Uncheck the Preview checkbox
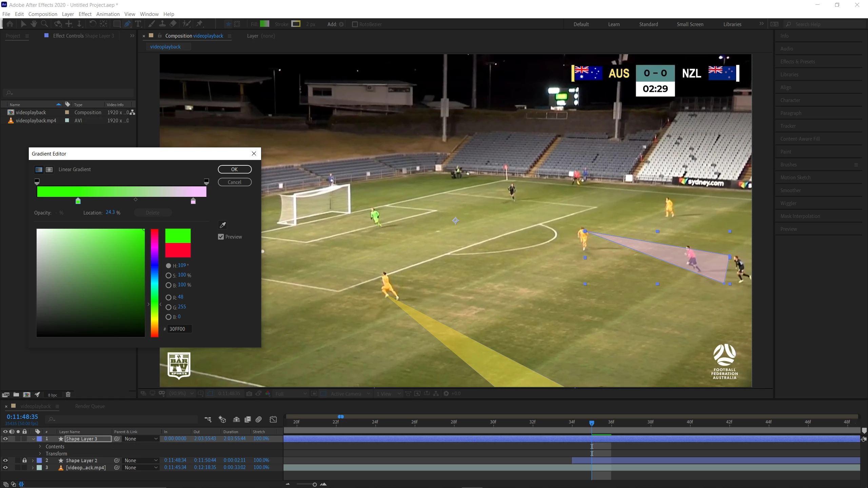This screenshot has height=488, width=868. (221, 237)
